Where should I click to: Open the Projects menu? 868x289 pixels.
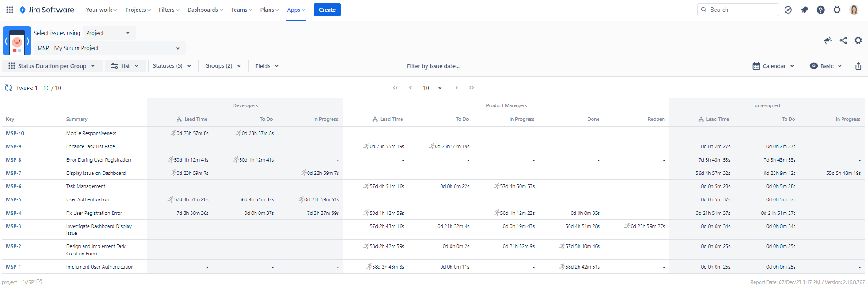click(x=138, y=10)
